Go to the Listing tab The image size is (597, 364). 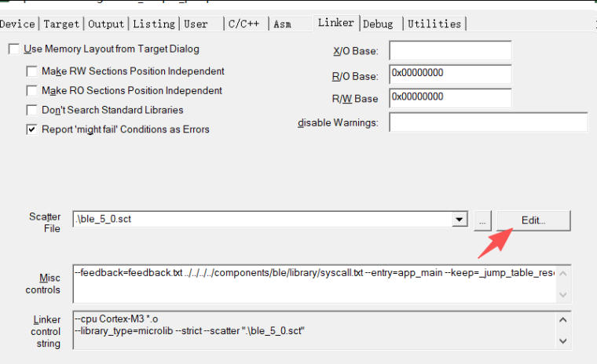click(154, 24)
